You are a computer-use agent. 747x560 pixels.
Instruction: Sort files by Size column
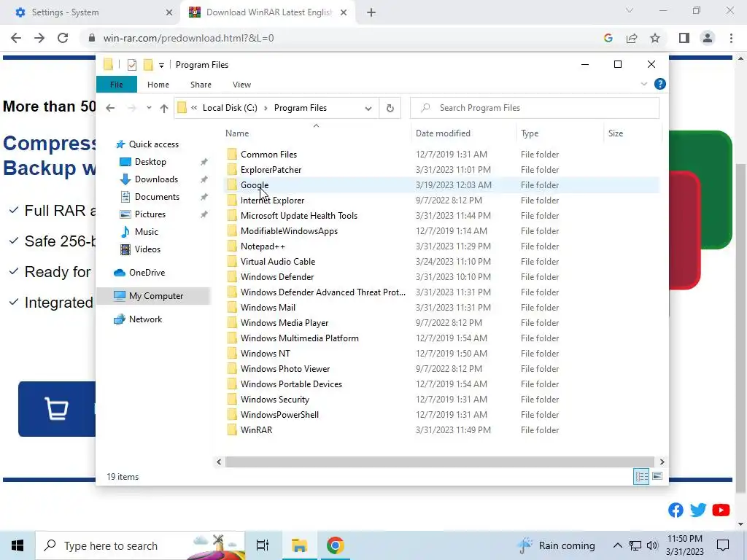616,133
